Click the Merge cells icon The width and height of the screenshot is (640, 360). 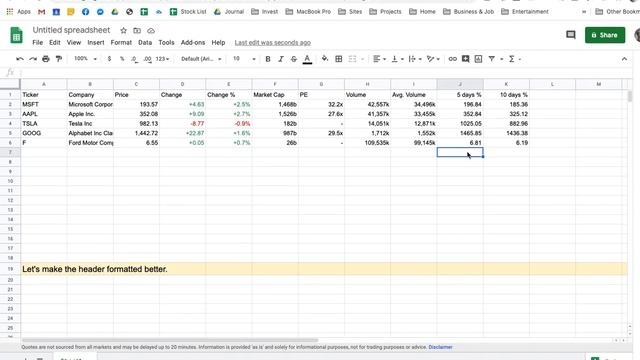pyautogui.click(x=352, y=59)
